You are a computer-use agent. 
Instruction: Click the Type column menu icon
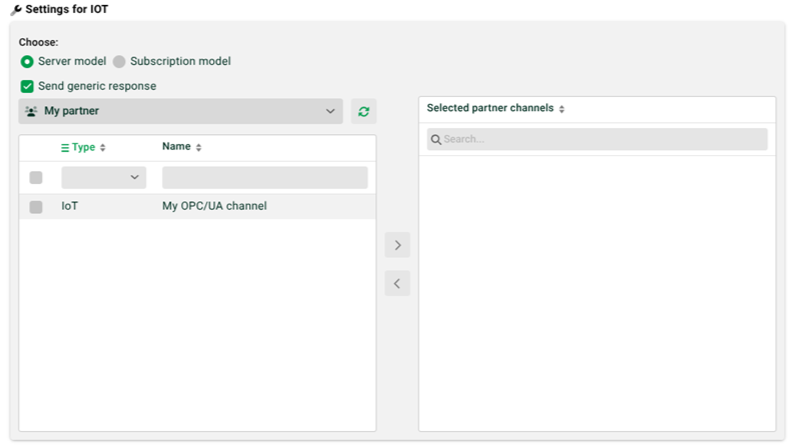tap(65, 147)
